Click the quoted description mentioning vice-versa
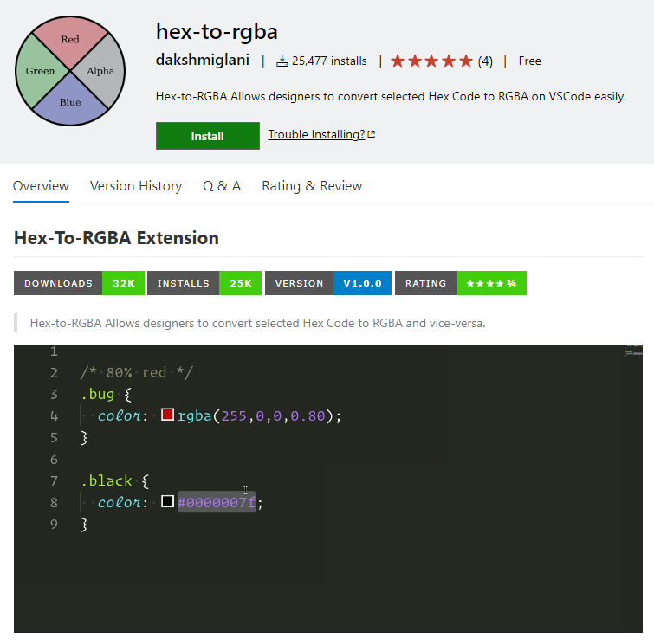The height and width of the screenshot is (644, 654). [258, 323]
